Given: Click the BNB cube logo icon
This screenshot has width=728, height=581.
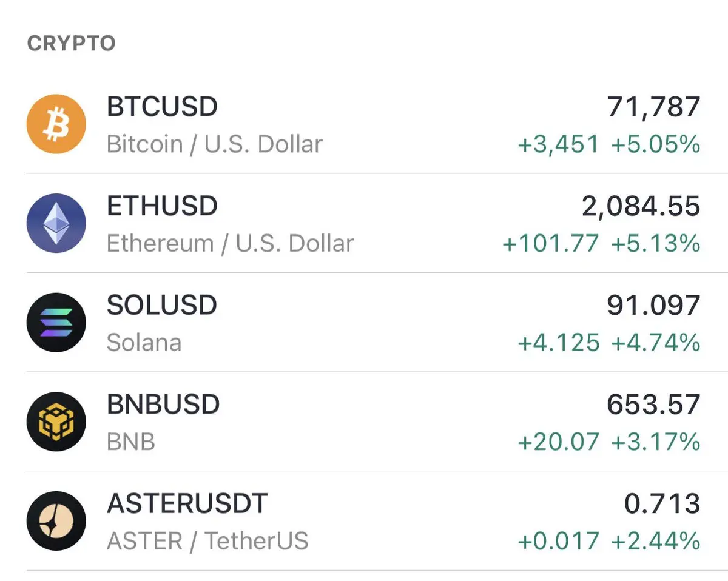Looking at the screenshot, I should [x=56, y=421].
